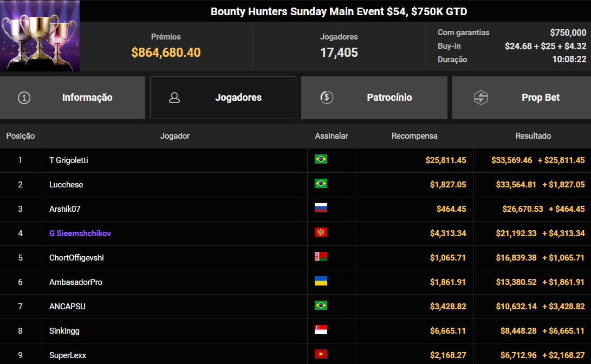Viewport: 591px width, 364px height.
Task: Click the Vietnam flag for SuperLexx
Action: coord(321,354)
